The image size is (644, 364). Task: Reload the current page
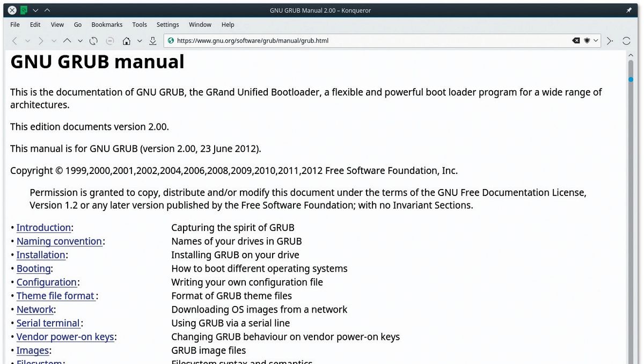92,40
